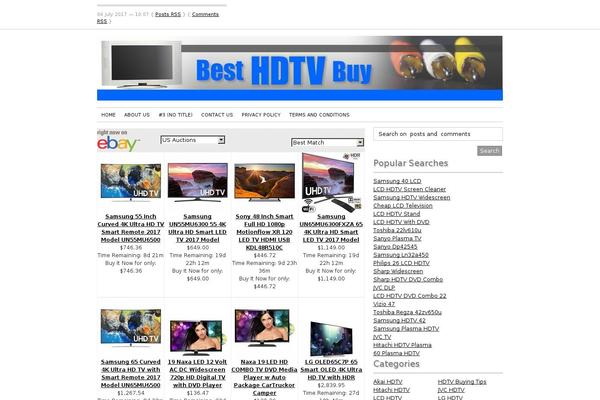The height and width of the screenshot is (400, 600).
Task: Open the Posts RSS link
Action: (168, 14)
